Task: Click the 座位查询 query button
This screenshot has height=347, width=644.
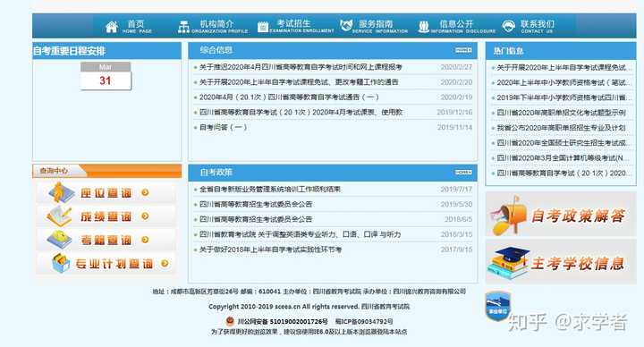Action: tap(106, 192)
